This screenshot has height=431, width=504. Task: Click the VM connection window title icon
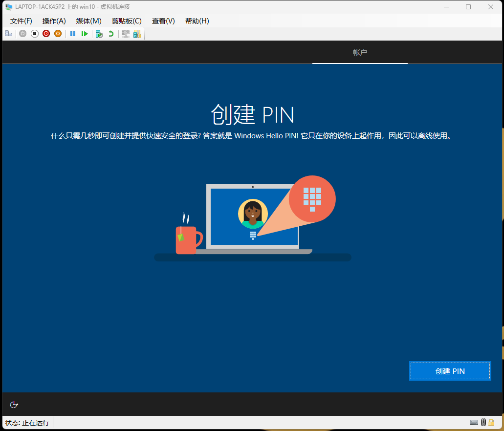click(9, 7)
